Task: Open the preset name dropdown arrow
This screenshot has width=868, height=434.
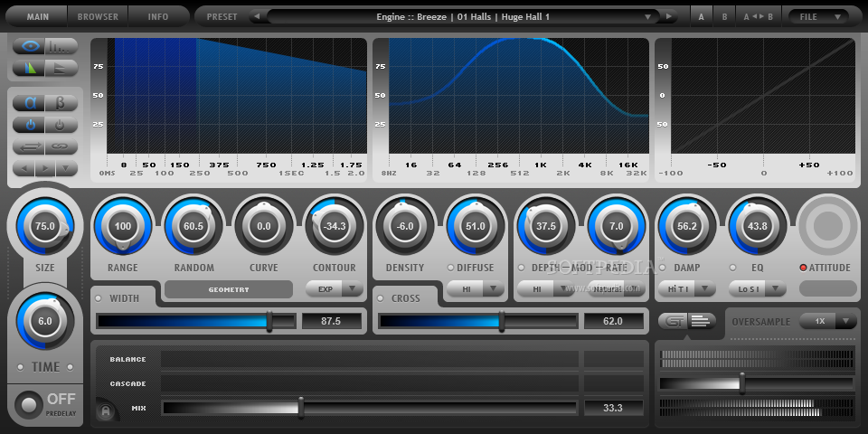Action: (647, 16)
